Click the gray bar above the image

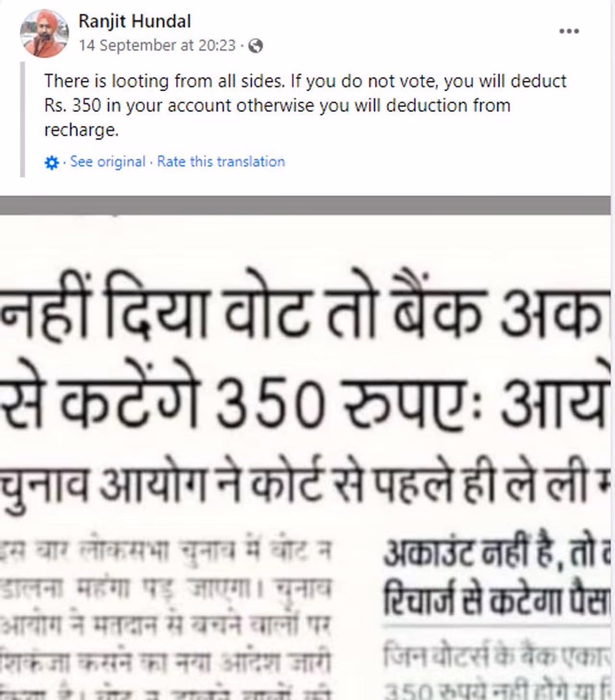coord(306,205)
